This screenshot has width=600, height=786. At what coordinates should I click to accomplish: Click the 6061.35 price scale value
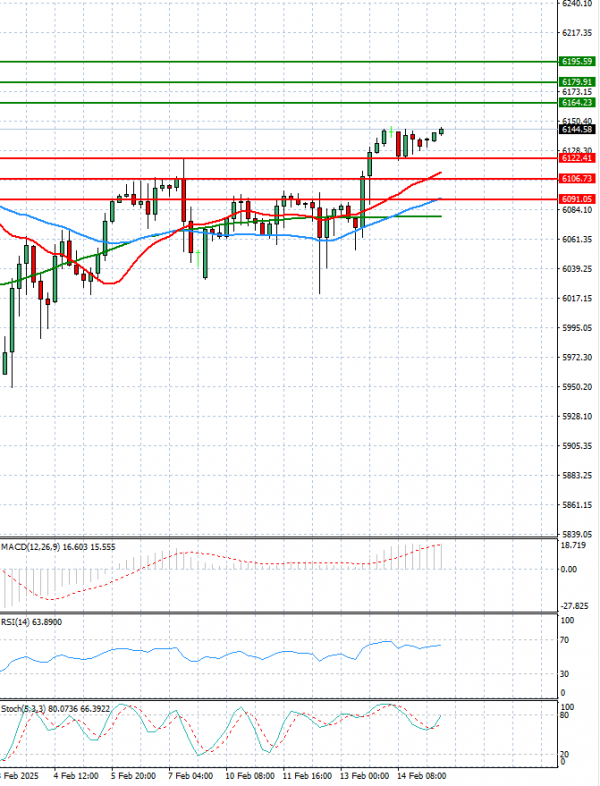(x=577, y=239)
